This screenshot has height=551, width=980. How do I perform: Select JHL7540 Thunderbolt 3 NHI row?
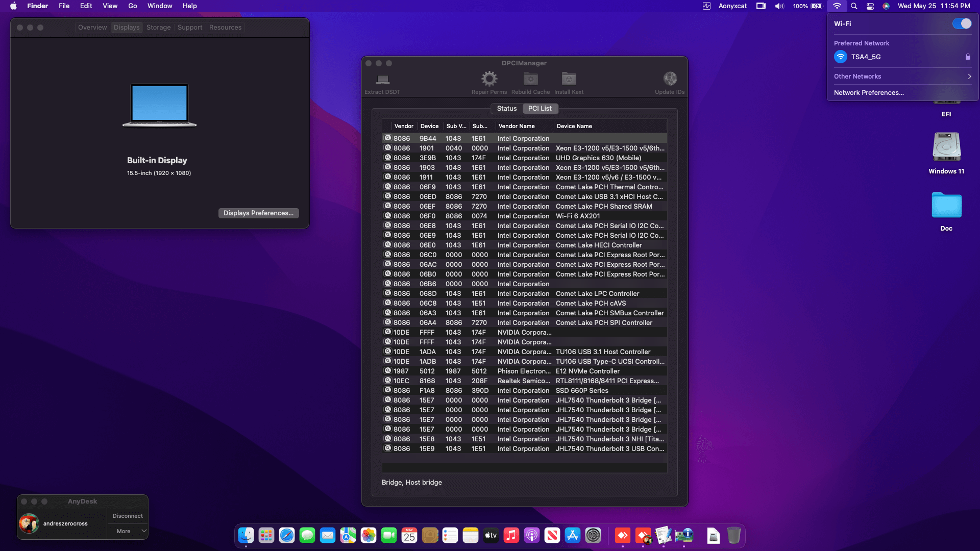pyautogui.click(x=525, y=439)
